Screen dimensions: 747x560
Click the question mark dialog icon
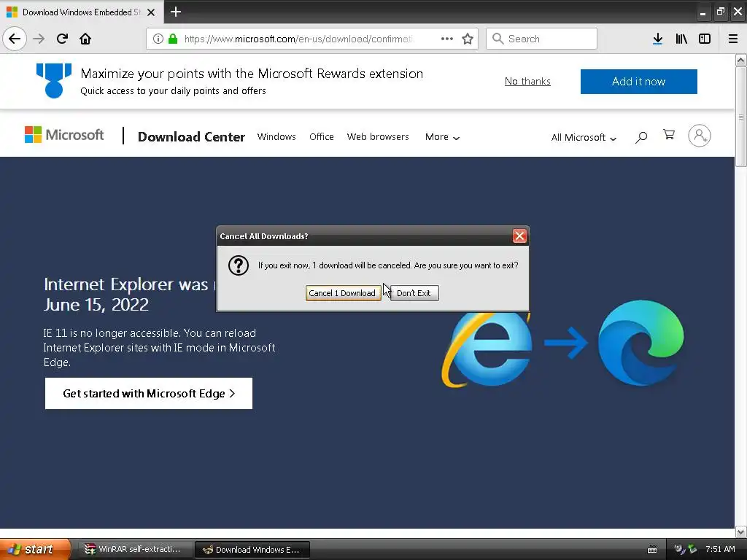point(239,265)
